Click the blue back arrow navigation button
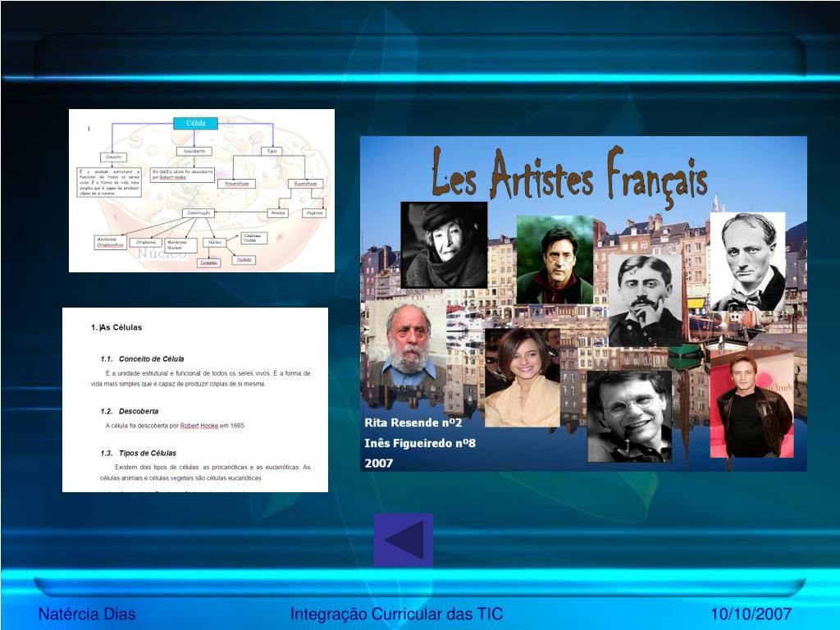The width and height of the screenshot is (840, 630). (x=404, y=540)
